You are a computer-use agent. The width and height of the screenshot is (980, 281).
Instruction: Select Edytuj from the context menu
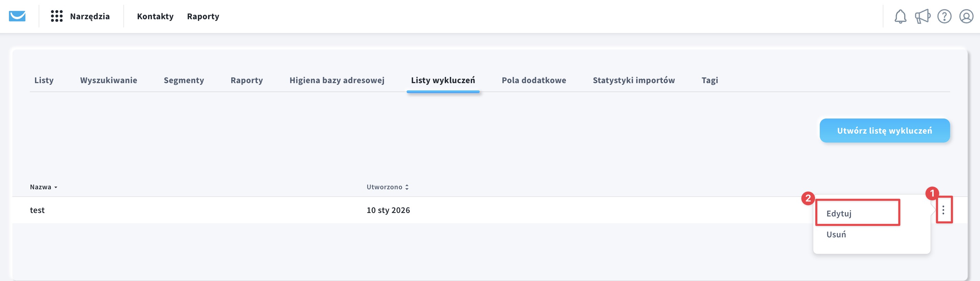(x=839, y=213)
